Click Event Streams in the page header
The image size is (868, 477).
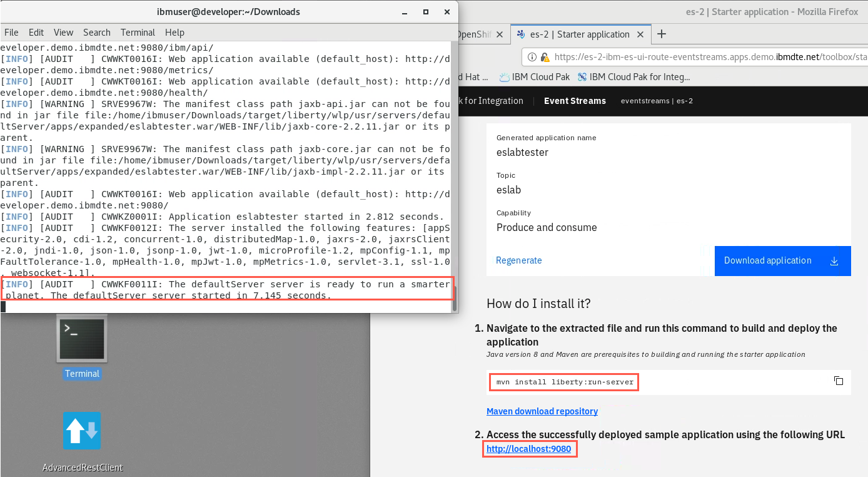click(x=575, y=101)
